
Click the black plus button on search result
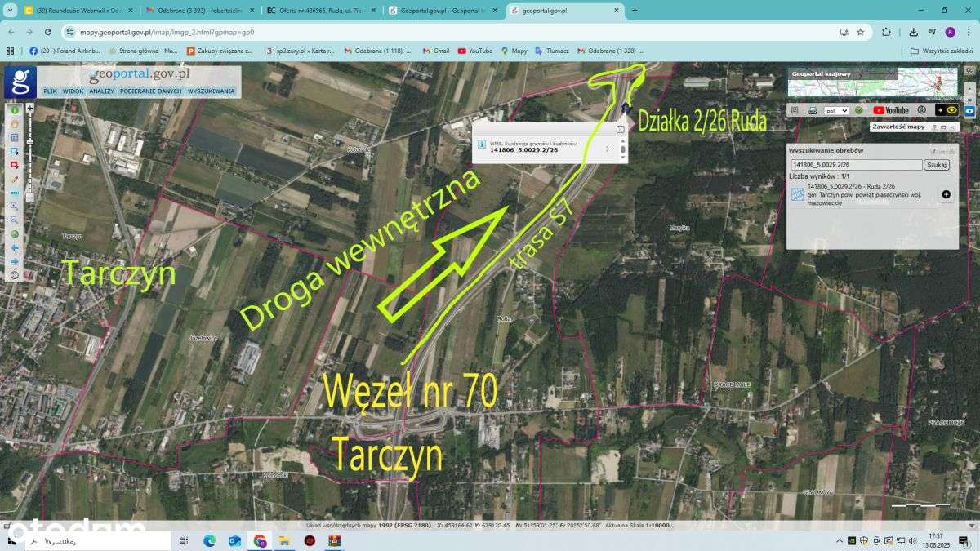(947, 194)
